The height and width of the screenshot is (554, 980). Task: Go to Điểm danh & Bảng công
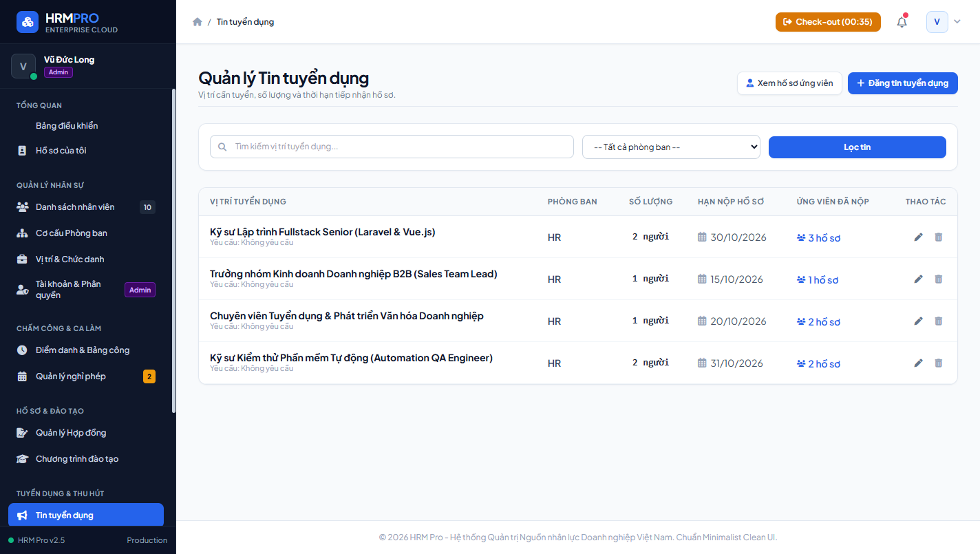click(86, 350)
